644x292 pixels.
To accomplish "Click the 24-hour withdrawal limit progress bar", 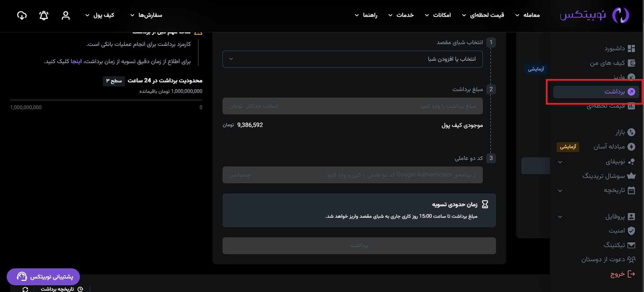I will pos(106,100).
